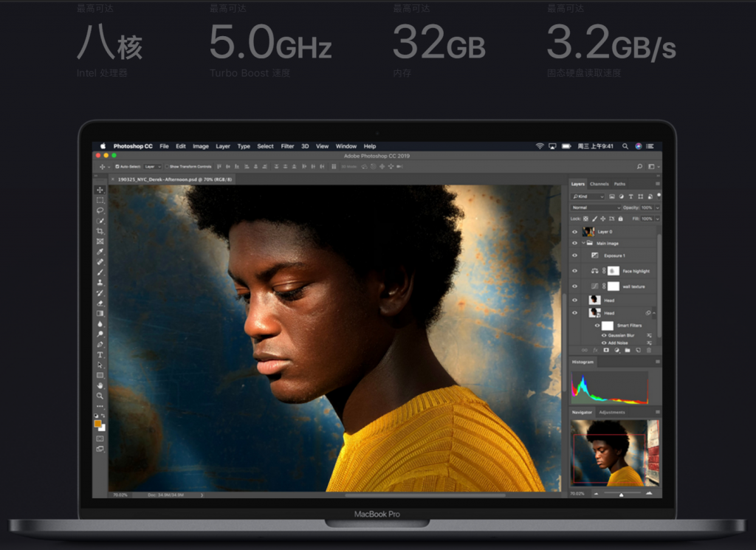Select the Gradient tool
Viewport: 756px width, 550px height.
100,313
